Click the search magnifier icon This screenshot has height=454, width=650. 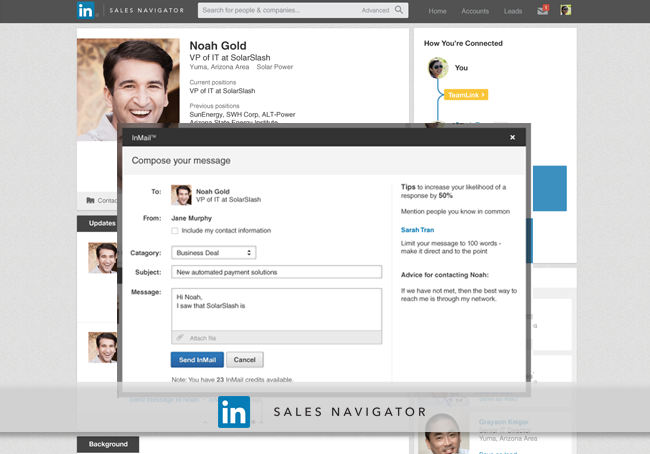399,11
